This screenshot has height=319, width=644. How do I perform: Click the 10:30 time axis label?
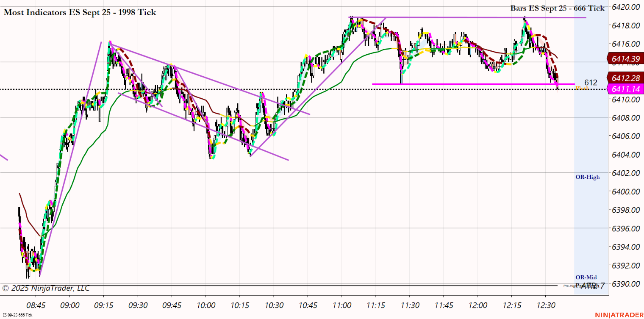click(273, 305)
